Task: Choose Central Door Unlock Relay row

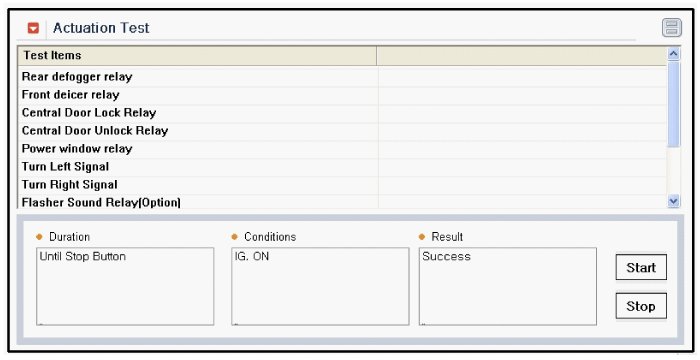Action: pos(342,130)
